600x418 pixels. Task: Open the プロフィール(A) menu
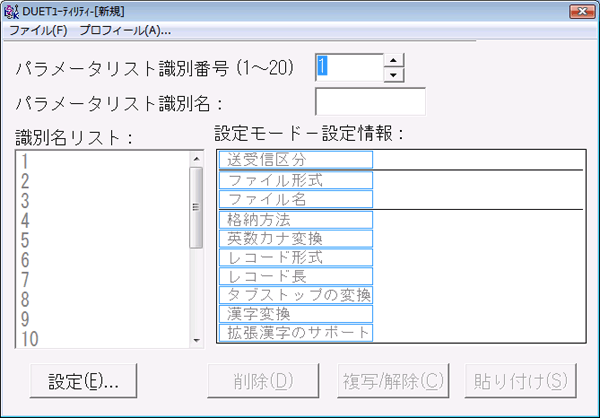click(125, 31)
